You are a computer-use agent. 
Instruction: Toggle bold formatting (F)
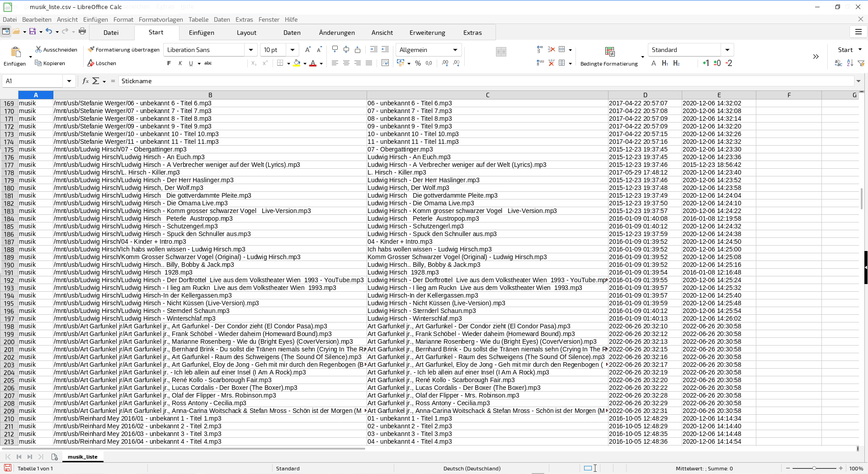tap(169, 63)
